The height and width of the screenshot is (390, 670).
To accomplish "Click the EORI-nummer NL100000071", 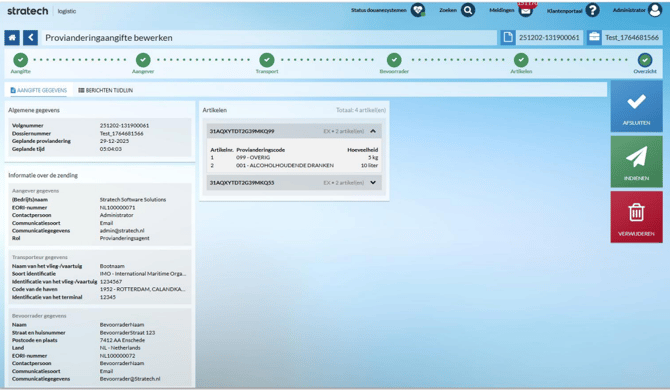I will (118, 208).
